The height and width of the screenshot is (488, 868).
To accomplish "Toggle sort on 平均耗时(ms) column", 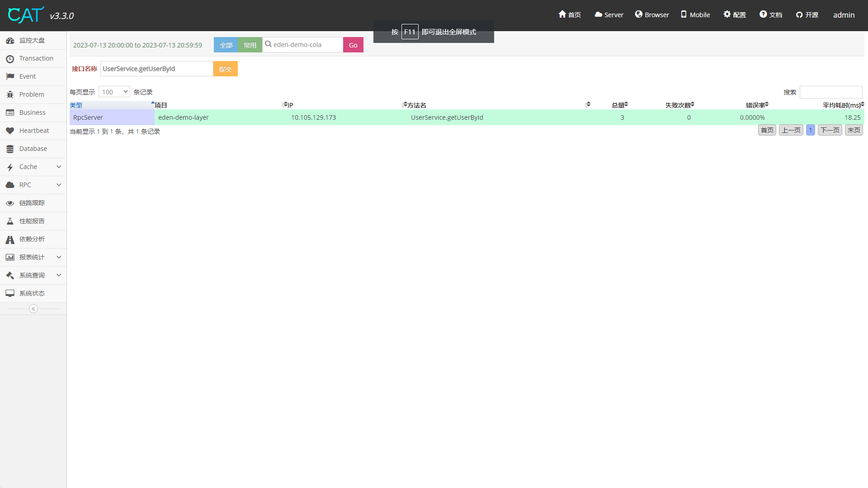I will [842, 105].
